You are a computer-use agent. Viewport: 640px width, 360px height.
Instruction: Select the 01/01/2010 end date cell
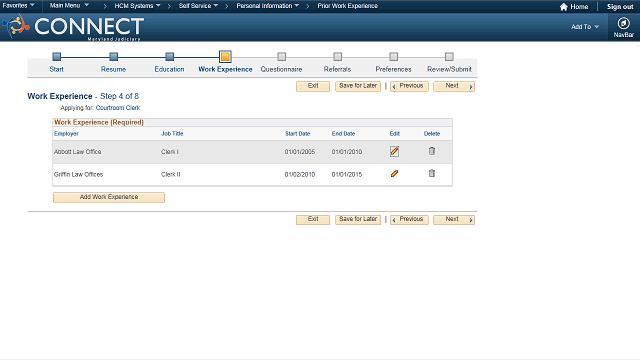347,151
